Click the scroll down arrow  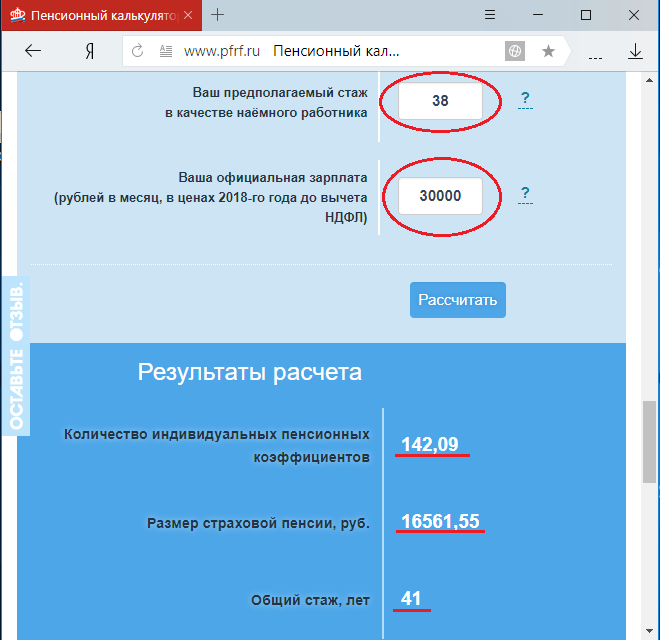(x=649, y=631)
